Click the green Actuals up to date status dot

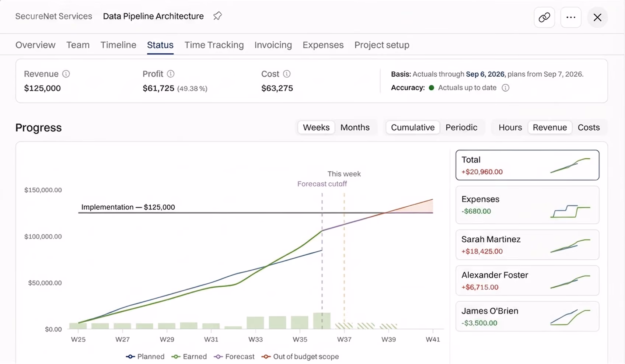coord(432,88)
